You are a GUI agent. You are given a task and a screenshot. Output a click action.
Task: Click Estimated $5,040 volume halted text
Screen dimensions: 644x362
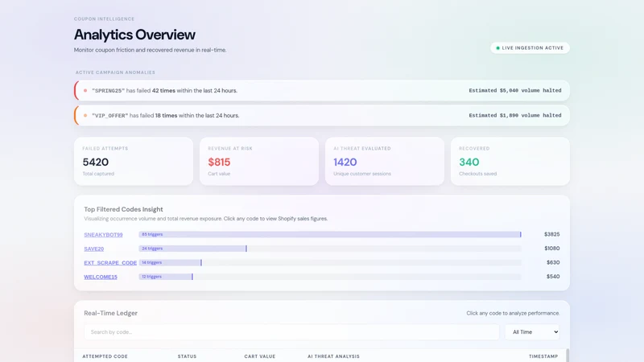[x=515, y=91]
